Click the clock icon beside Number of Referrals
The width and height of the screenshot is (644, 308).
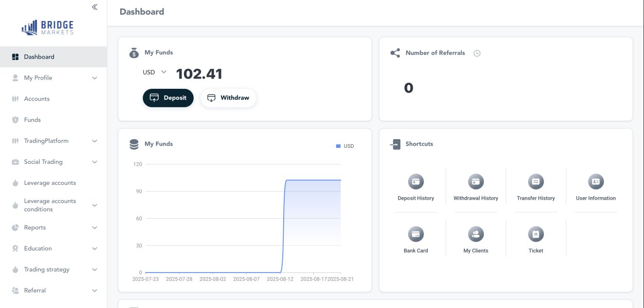[x=477, y=53]
